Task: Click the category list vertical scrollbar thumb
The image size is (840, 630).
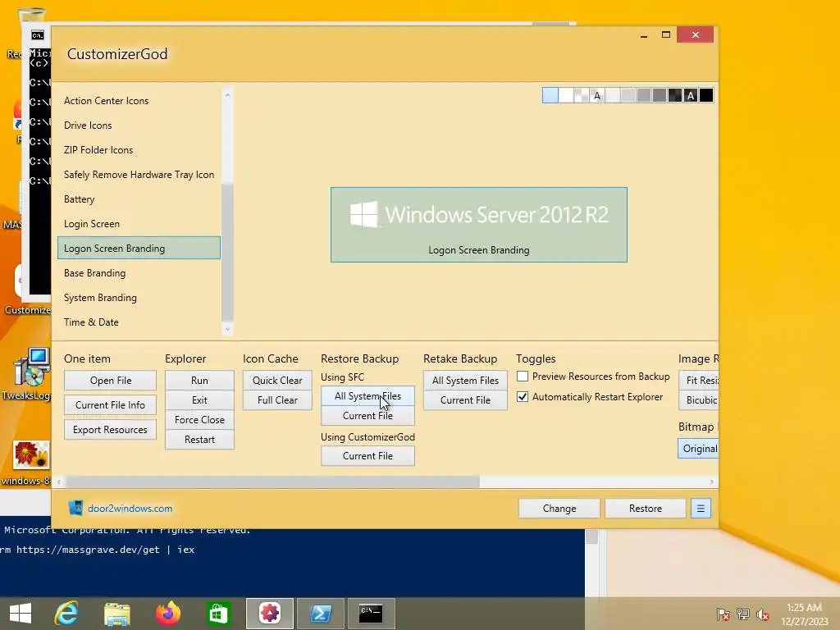Action: point(227,252)
